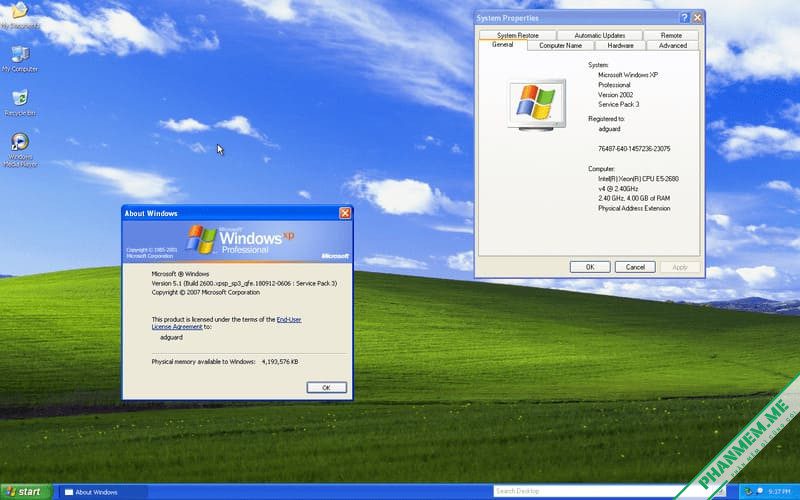Screen dimensions: 800x500
Task: Click the "4,193,576 KB" memory value
Action: 280,361
